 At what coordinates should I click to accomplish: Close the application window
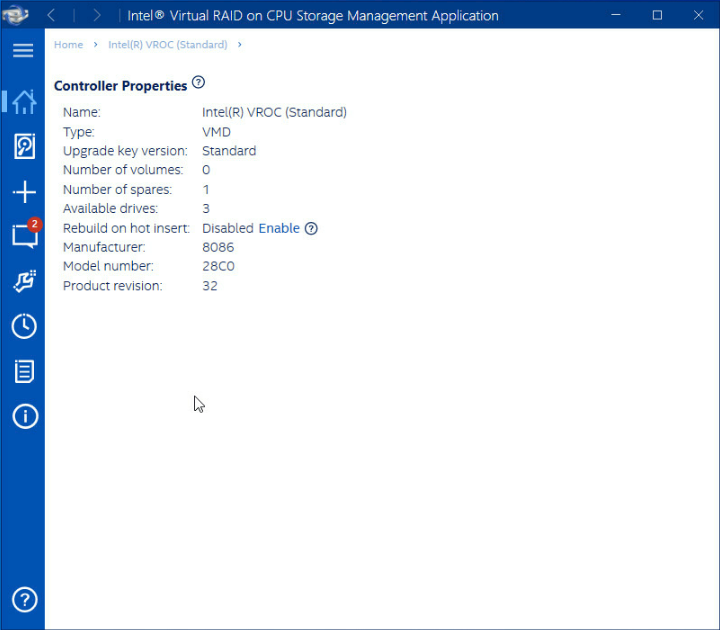pos(698,15)
